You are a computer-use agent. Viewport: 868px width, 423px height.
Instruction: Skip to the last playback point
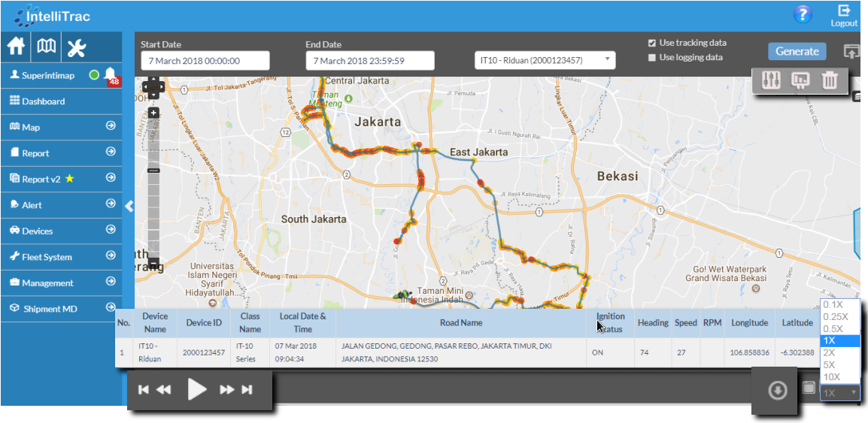pos(247,389)
